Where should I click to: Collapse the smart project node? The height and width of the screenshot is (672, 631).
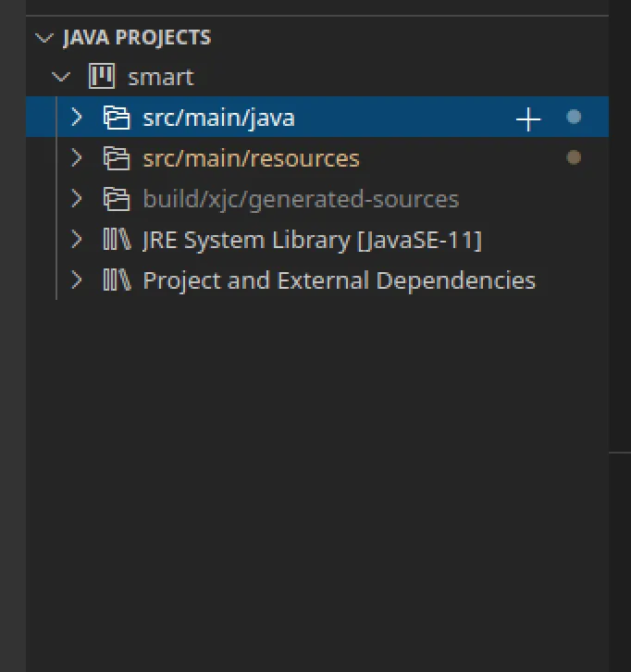(62, 77)
